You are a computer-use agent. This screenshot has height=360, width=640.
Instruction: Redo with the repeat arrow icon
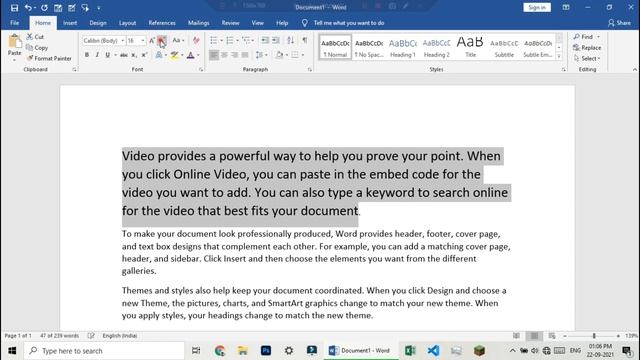(44, 8)
